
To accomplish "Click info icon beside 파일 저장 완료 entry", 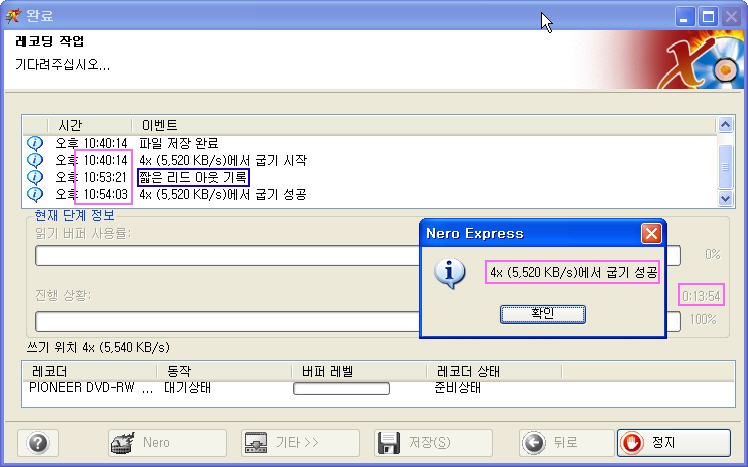I will point(35,143).
